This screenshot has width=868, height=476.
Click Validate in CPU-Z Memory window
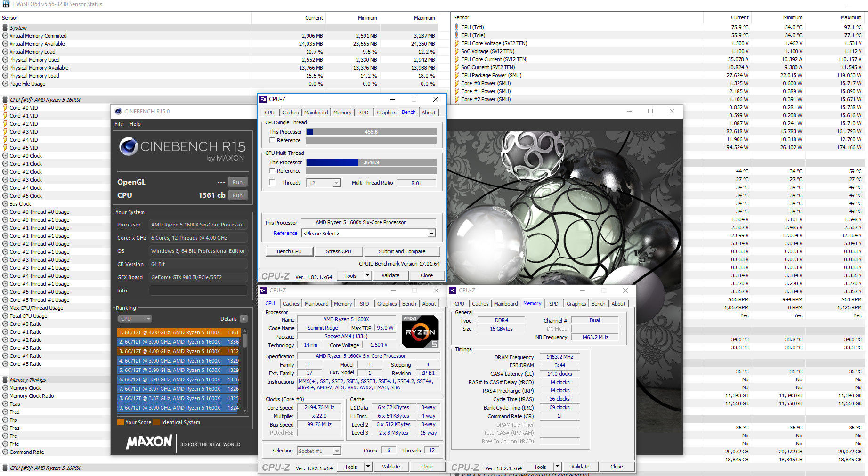click(x=580, y=467)
